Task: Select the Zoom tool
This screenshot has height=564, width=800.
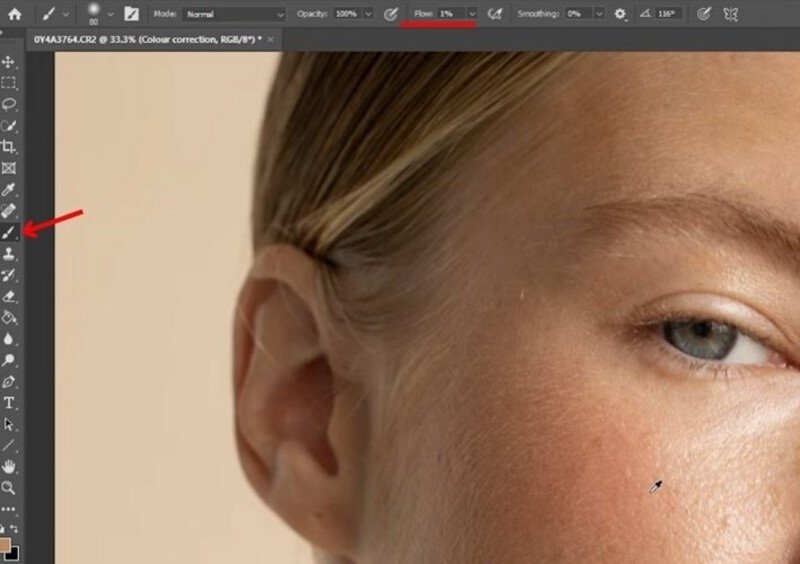Action: [8, 488]
